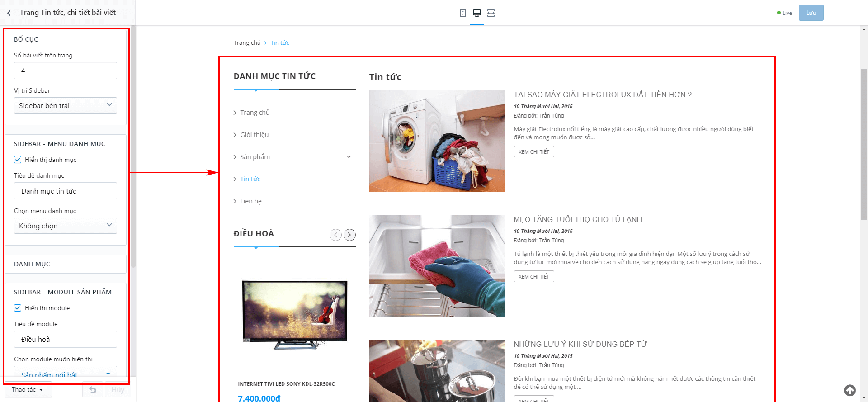Expand the Sản phẩm submenu arrow
The width and height of the screenshot is (868, 402).
(x=349, y=157)
